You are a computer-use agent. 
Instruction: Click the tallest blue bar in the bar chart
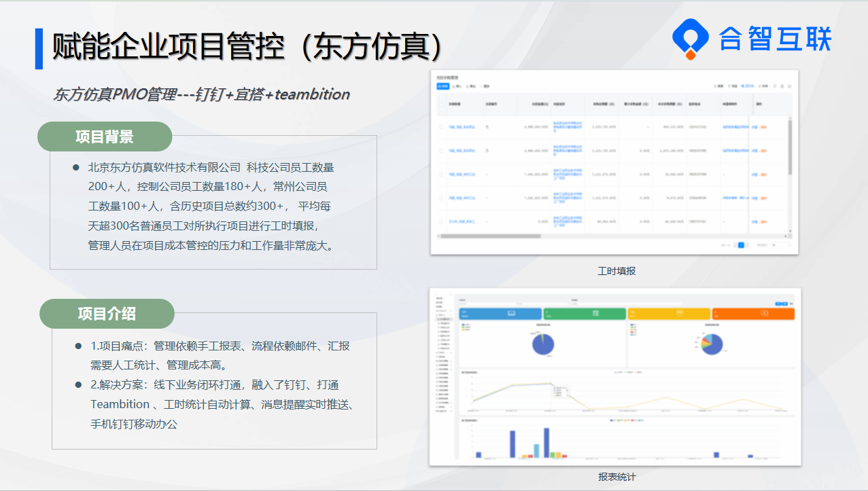coord(546,443)
